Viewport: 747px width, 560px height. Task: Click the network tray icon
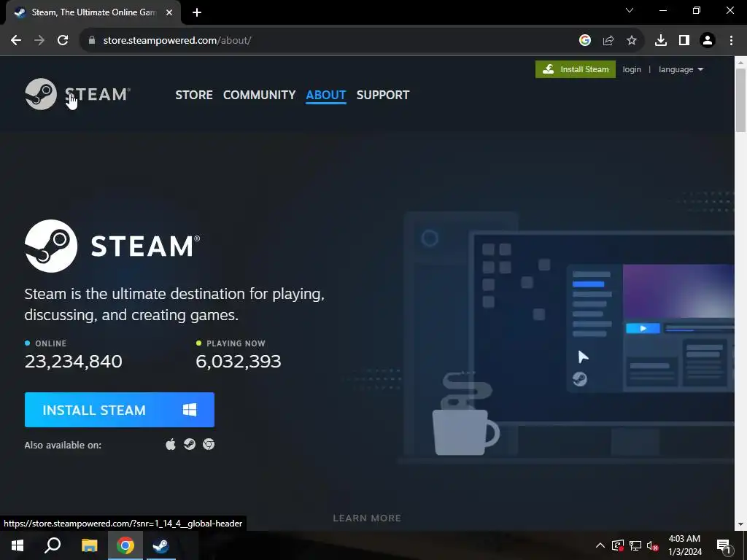pyautogui.click(x=635, y=545)
